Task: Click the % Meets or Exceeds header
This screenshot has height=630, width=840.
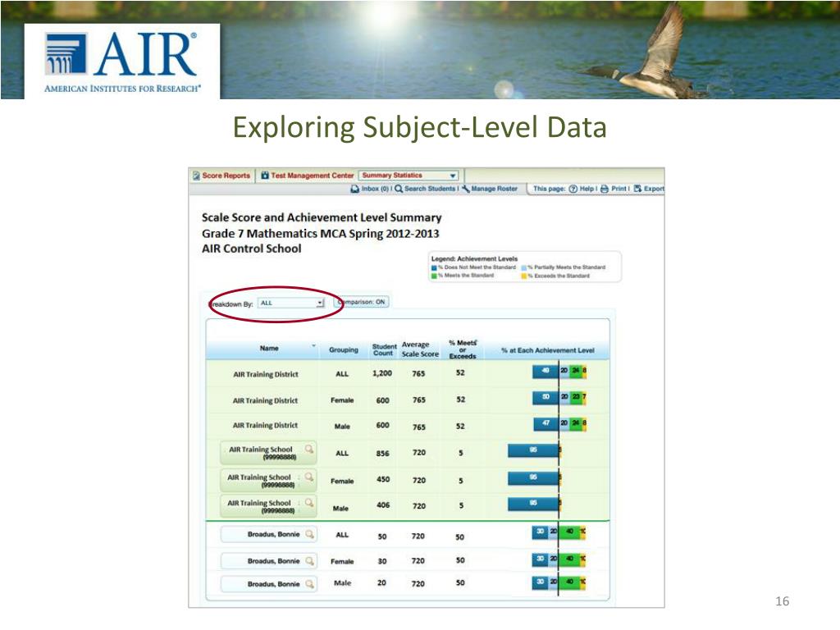Action: tap(463, 349)
